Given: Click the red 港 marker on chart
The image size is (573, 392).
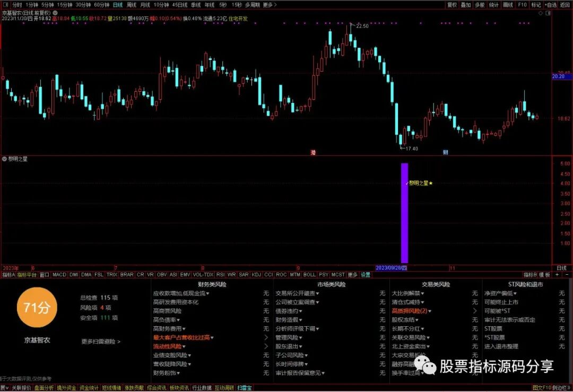Looking at the screenshot, I should tap(313, 152).
